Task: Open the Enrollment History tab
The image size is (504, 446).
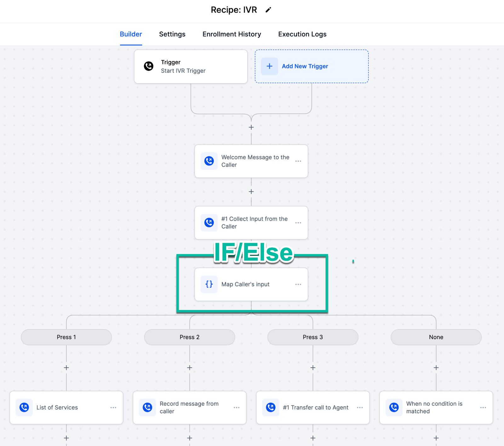Action: [232, 34]
